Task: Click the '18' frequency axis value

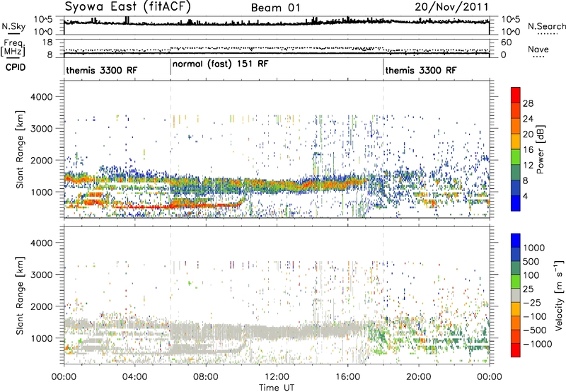Action: 47,42
